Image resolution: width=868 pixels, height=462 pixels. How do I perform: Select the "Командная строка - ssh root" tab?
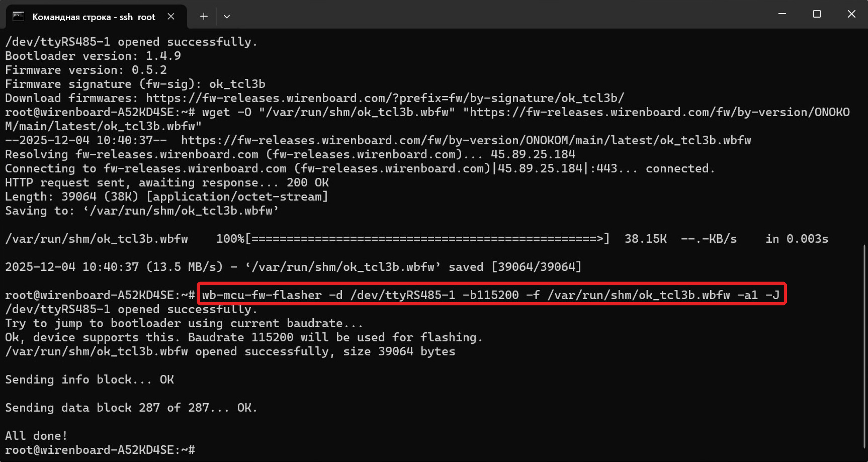click(93, 17)
